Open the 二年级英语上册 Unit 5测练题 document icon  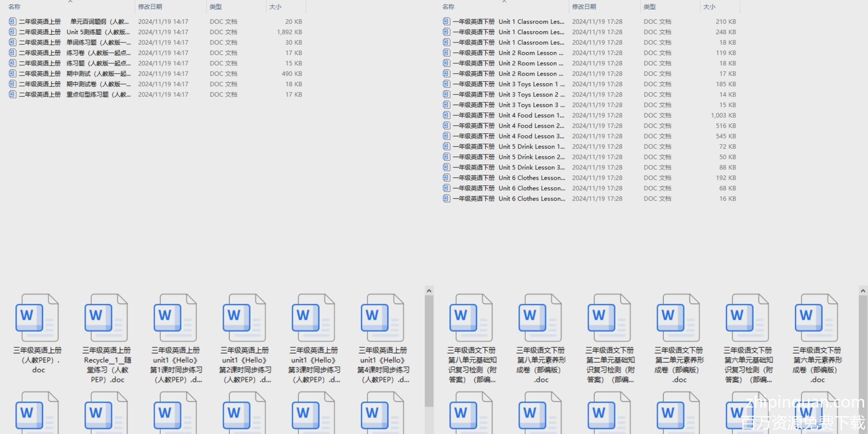click(x=12, y=32)
